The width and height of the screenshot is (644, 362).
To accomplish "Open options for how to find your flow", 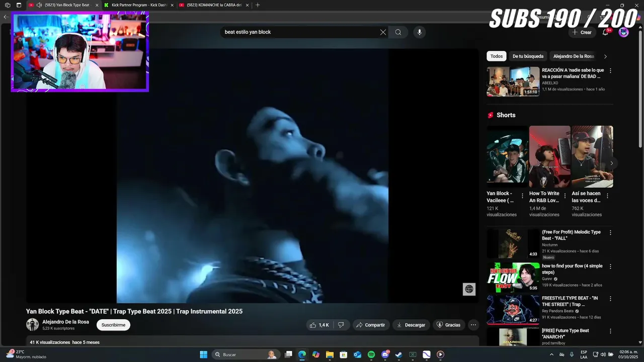I will point(610,266).
